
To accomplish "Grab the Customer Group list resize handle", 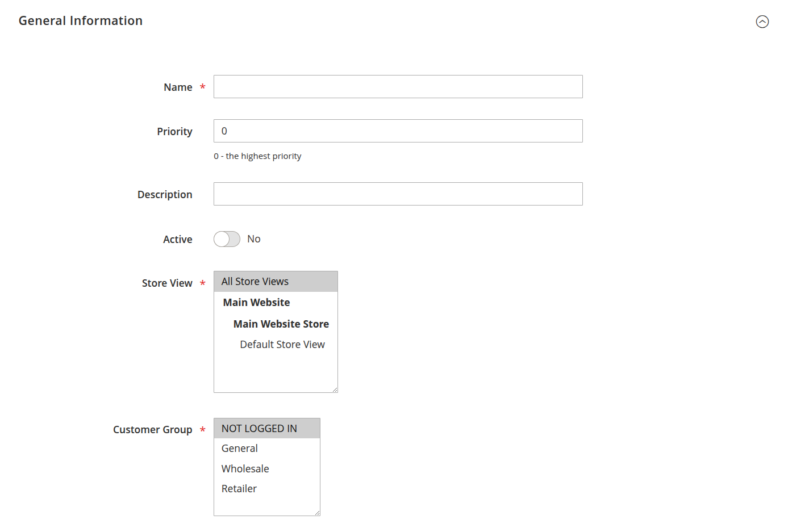I will point(317,513).
